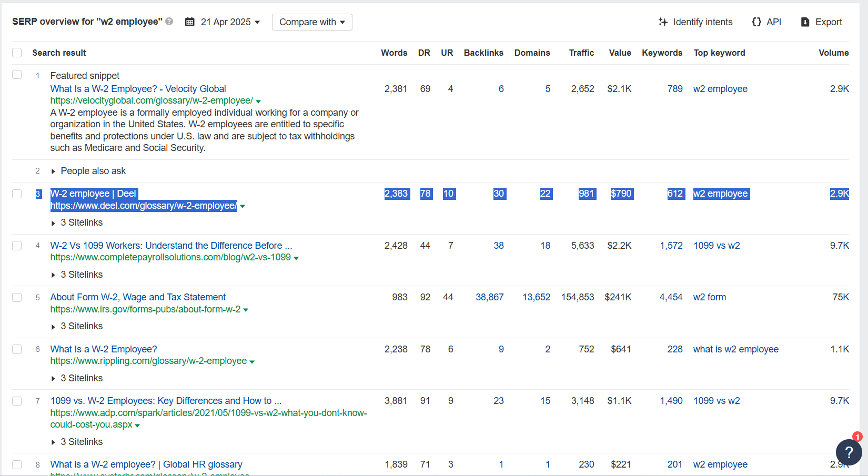Screen dimensions: 868x476
Task: Expand 3 Sitelinks under Deel result
Action: (x=77, y=222)
